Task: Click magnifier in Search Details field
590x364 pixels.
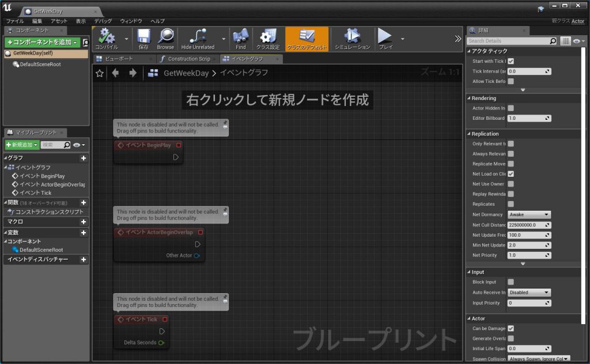Action: pyautogui.click(x=553, y=41)
